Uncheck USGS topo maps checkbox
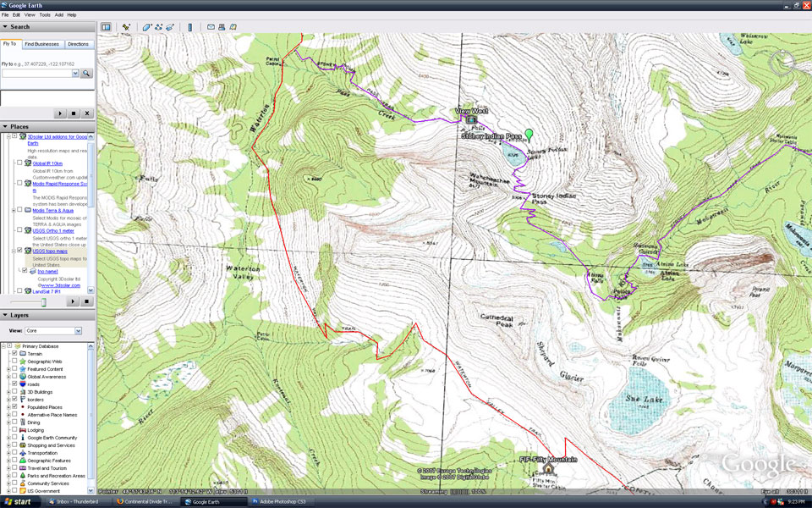The image size is (812, 508). 19,251
